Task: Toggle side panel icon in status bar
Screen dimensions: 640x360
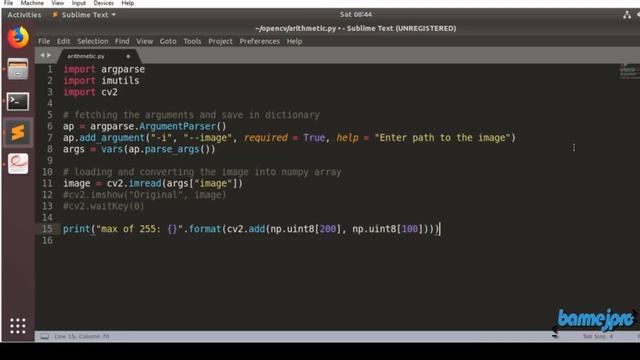Action: click(45, 337)
